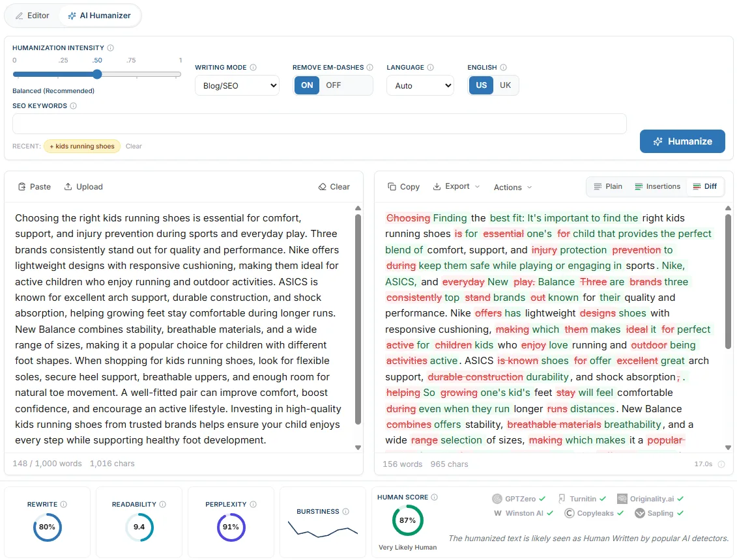The image size is (737, 560).
Task: Click the Humanization Intensity info icon
Action: click(111, 48)
